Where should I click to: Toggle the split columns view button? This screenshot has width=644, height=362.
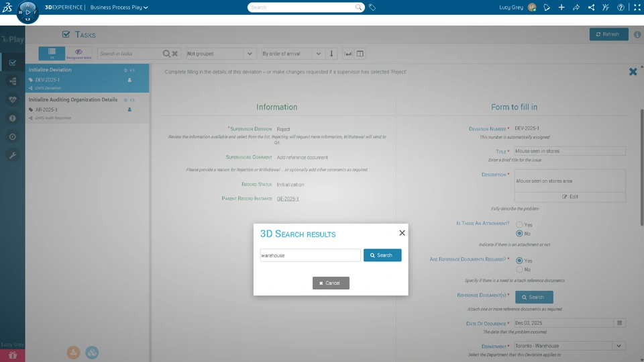(x=360, y=54)
